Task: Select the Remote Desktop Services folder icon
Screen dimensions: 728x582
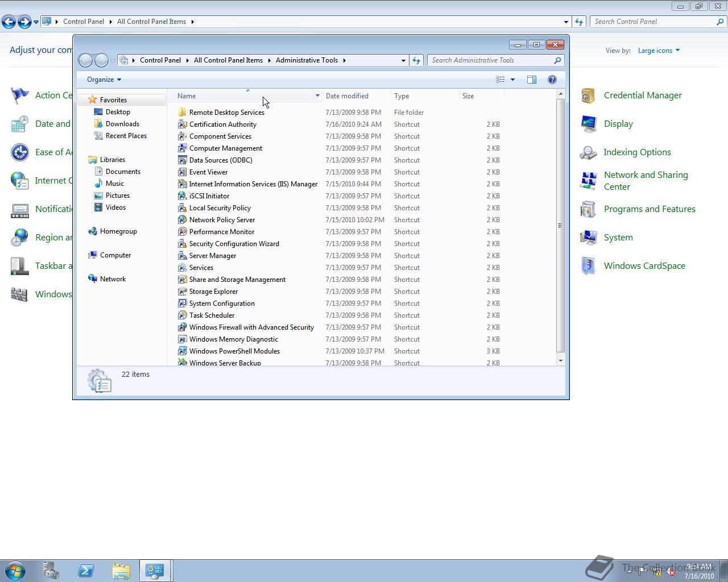Action: (182, 113)
